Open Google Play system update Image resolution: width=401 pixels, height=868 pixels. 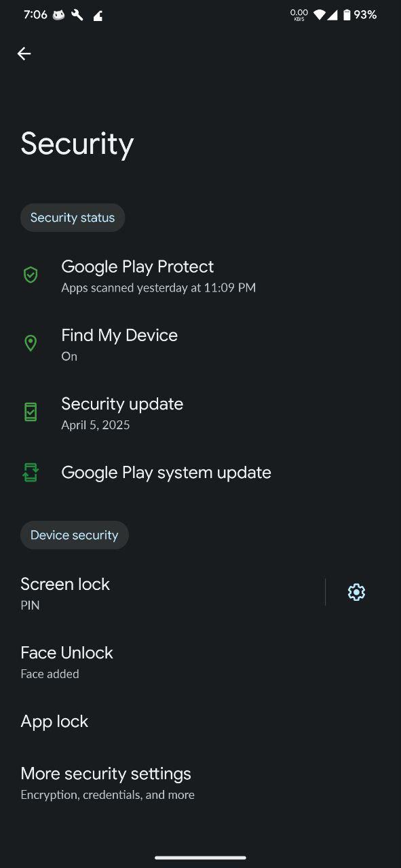click(x=200, y=473)
